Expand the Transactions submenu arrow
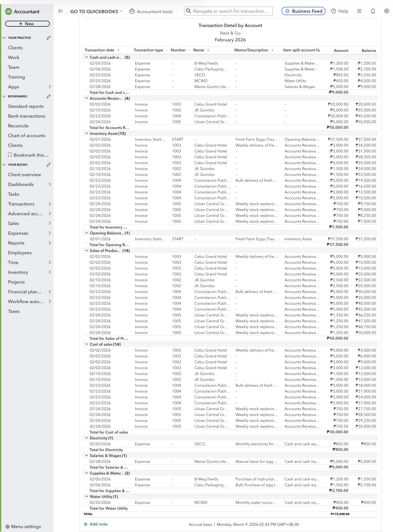Viewport: 393px width, 532px height. point(50,204)
